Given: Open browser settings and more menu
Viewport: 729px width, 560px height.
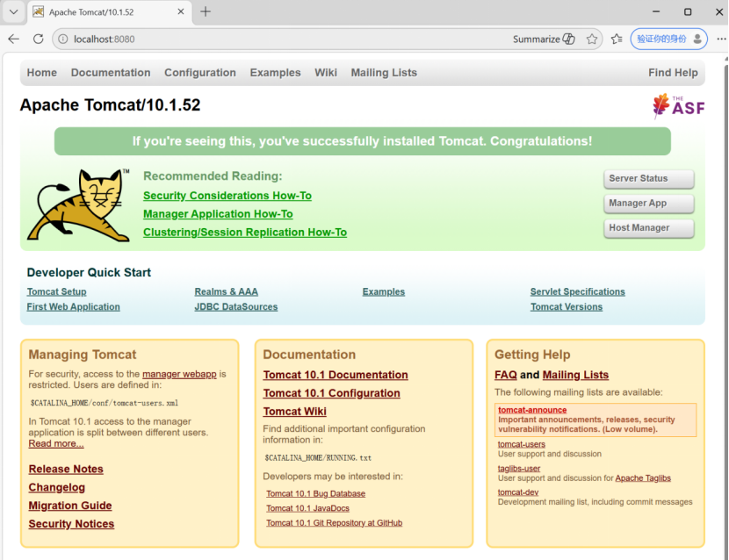Looking at the screenshot, I should point(721,39).
